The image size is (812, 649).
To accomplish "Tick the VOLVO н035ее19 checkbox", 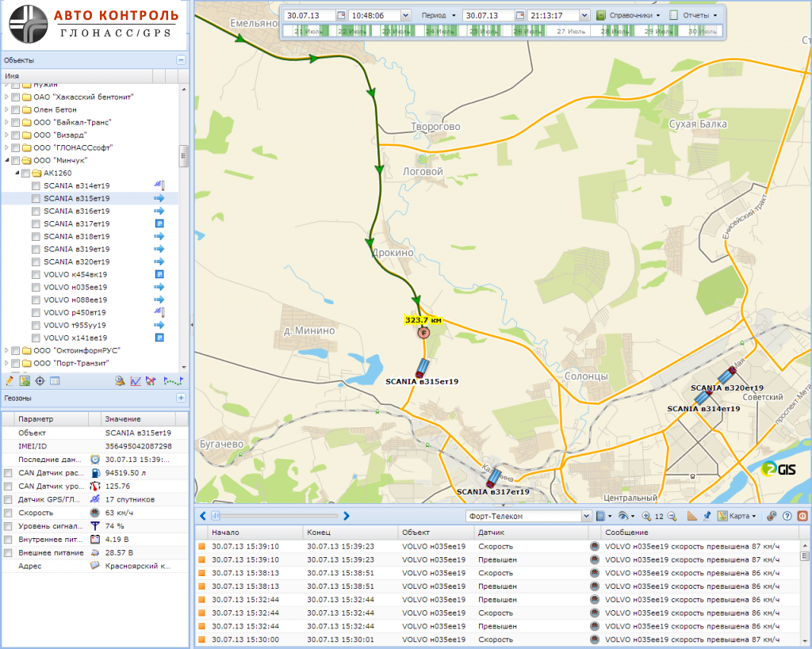I will [36, 287].
